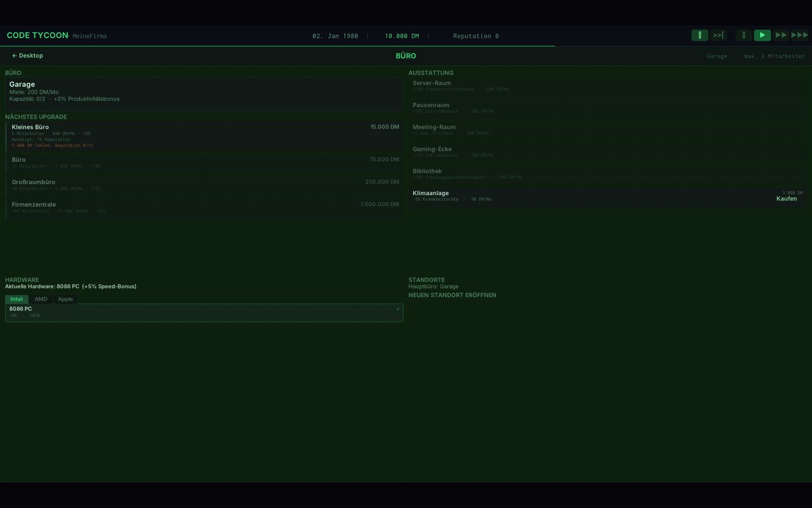Set game speed to normal play
Screen dimensions: 812x508
point(763,35)
